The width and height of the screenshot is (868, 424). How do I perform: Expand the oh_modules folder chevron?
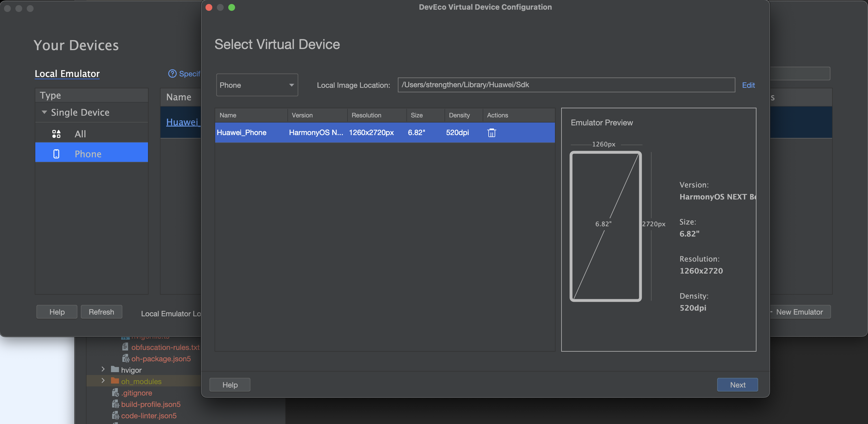coord(103,381)
